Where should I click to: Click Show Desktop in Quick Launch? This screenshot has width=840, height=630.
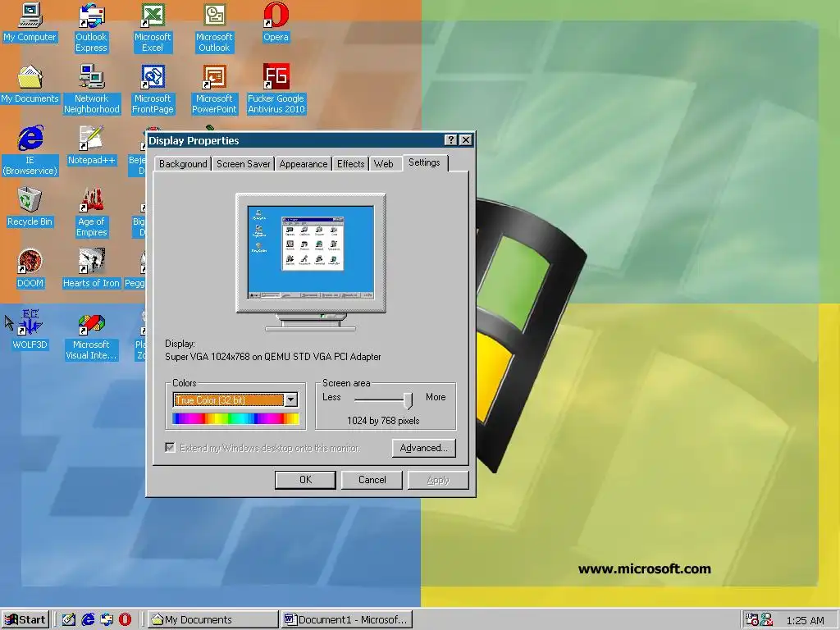(x=69, y=619)
